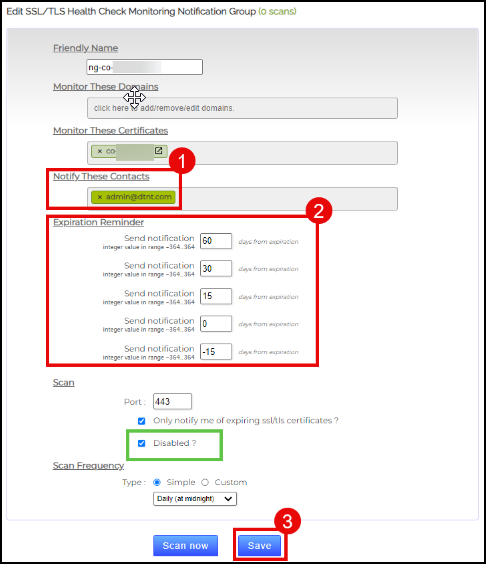Click the Scan now button

(x=185, y=546)
